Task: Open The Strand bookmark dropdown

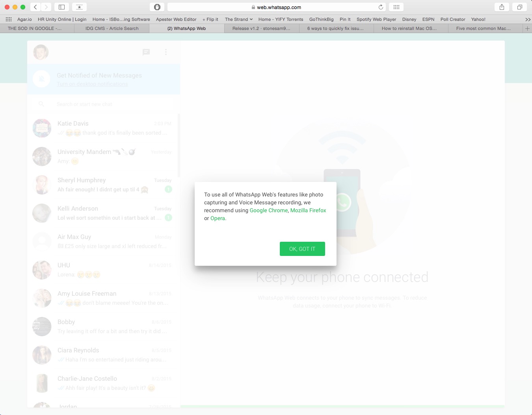Action: (239, 19)
